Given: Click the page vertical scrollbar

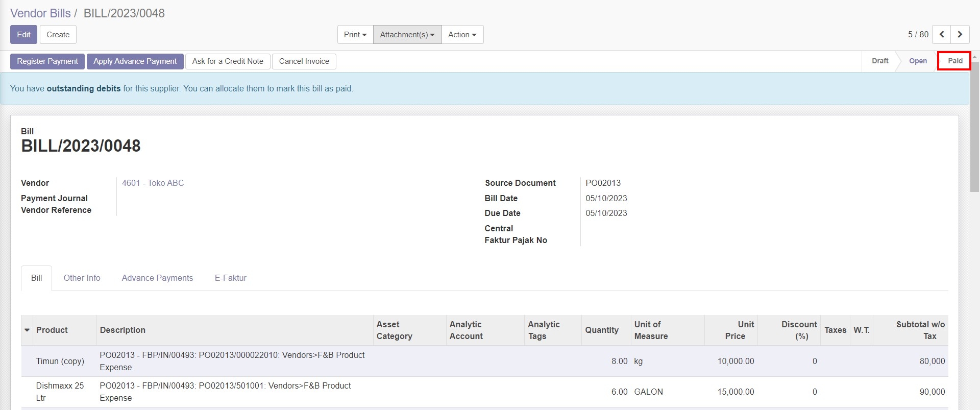Looking at the screenshot, I should coord(975,128).
